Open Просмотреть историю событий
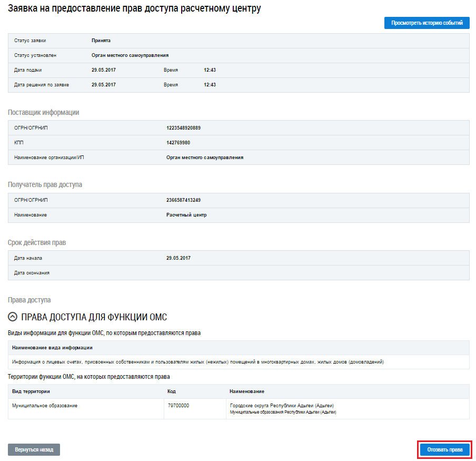476x461 pixels. pos(427,23)
